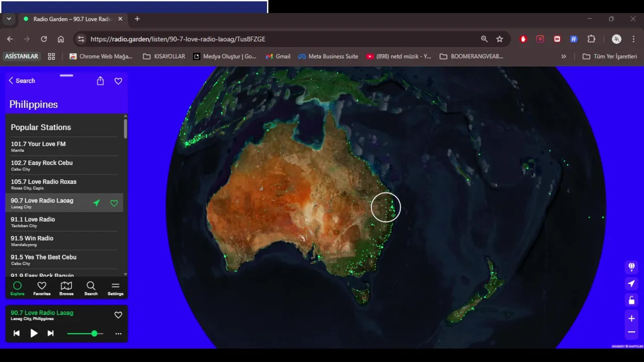
Task: Open the pink plus extension icon
Action: click(540, 39)
